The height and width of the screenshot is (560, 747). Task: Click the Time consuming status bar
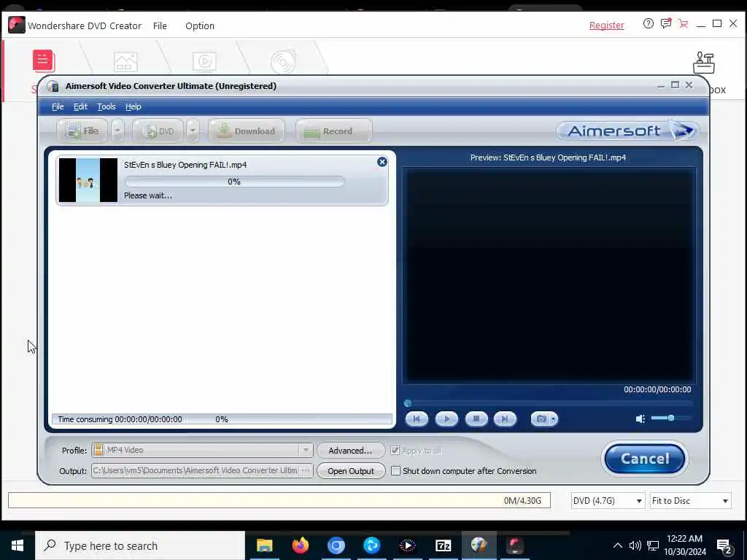tap(222, 419)
